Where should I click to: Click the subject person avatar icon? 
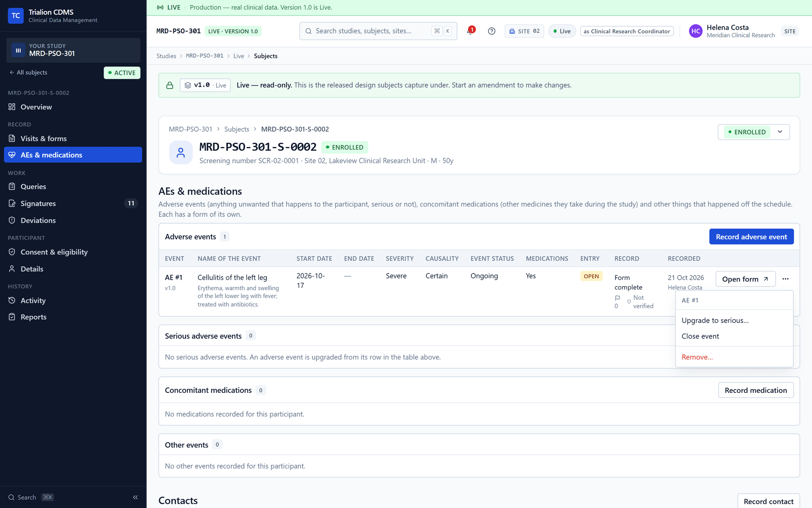tap(181, 152)
